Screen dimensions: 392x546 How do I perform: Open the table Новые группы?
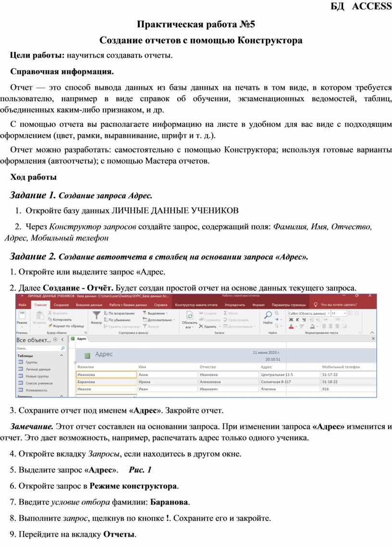pos(34,376)
